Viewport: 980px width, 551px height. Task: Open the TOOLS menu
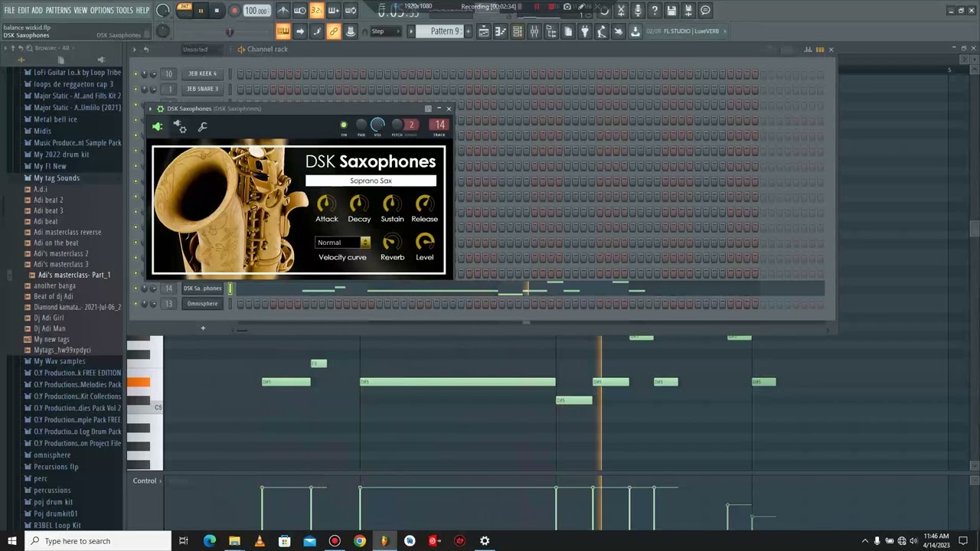(x=124, y=10)
